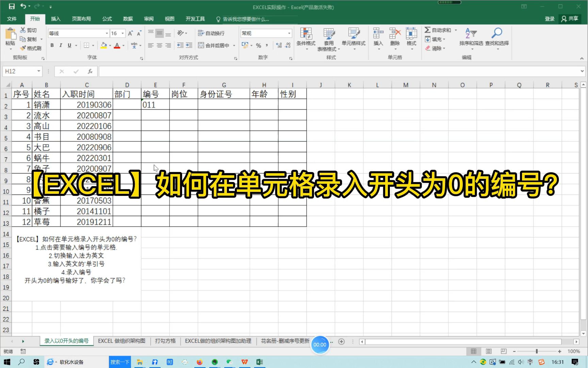Toggle underline formatting
Screen dimensions: 588x368
69,45
